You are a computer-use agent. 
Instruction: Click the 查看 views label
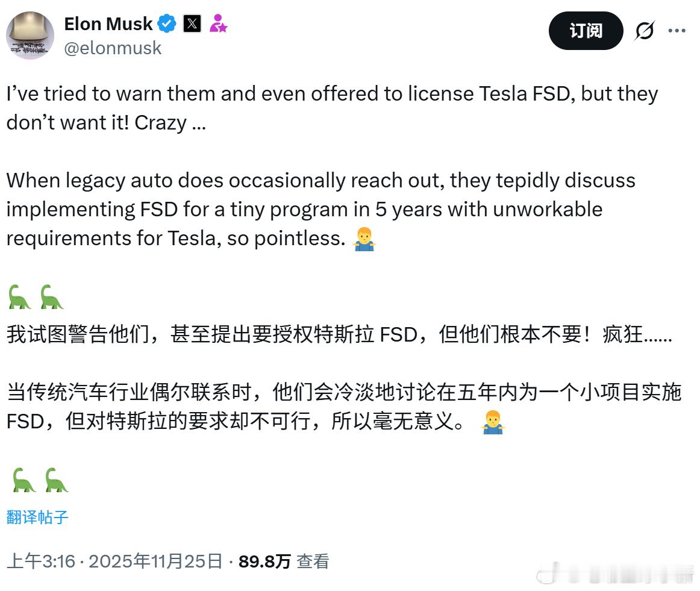[x=313, y=561]
